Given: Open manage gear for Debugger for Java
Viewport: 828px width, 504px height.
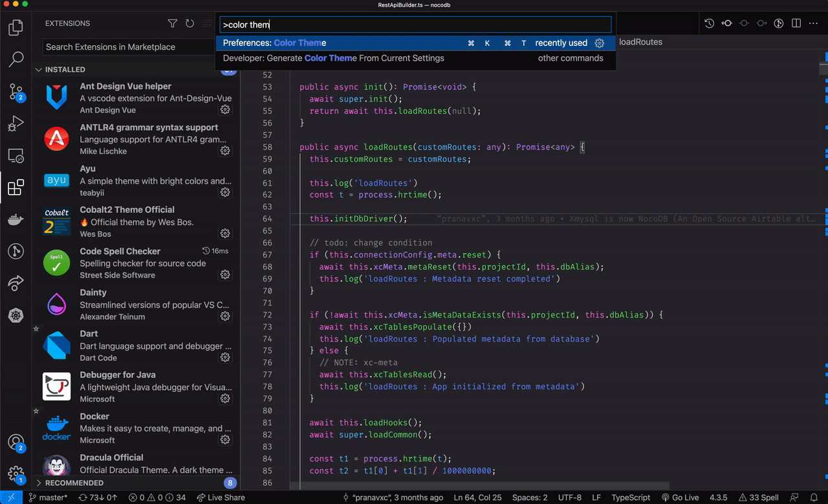Looking at the screenshot, I should [x=225, y=399].
